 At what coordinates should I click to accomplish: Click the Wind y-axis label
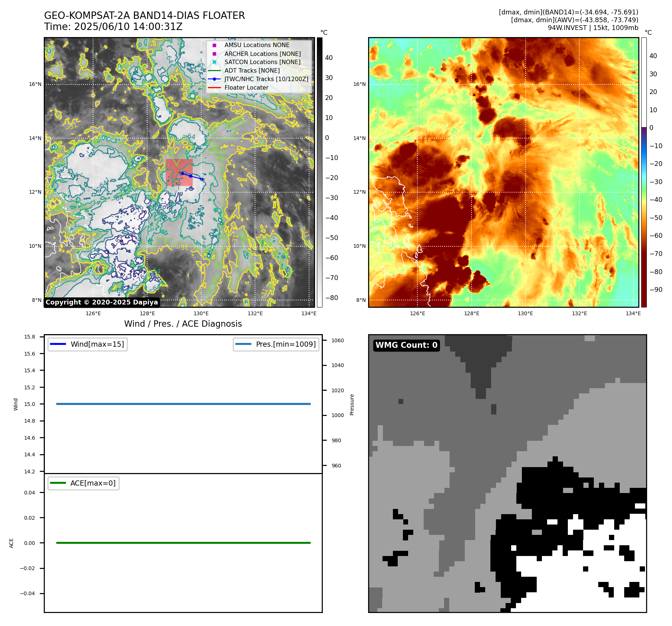(x=16, y=404)
